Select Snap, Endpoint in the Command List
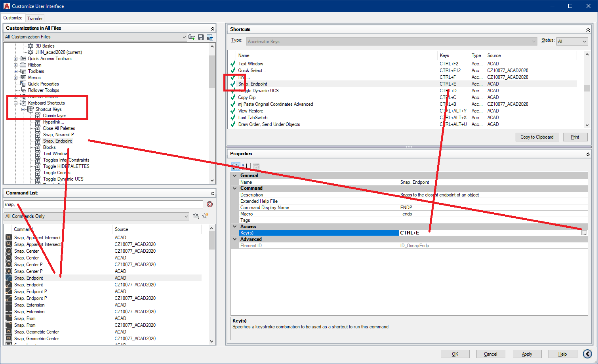The height and width of the screenshot is (364, 598). pos(28,278)
